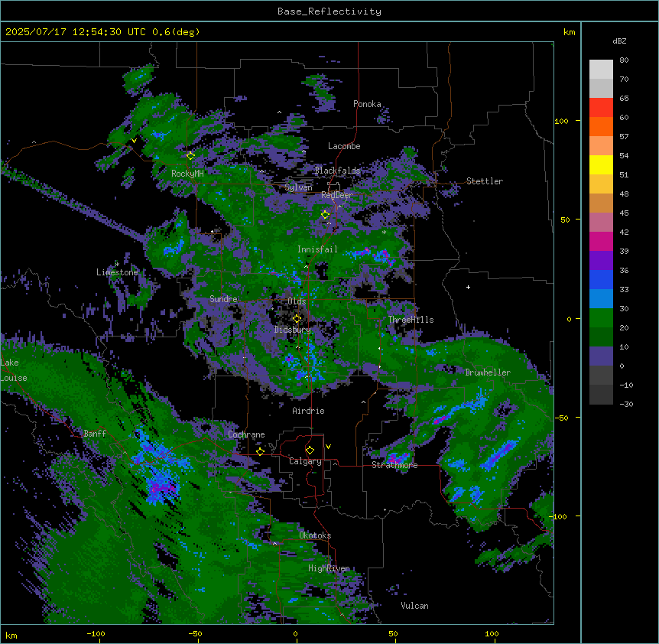Click the Strathmore label

[x=394, y=465]
